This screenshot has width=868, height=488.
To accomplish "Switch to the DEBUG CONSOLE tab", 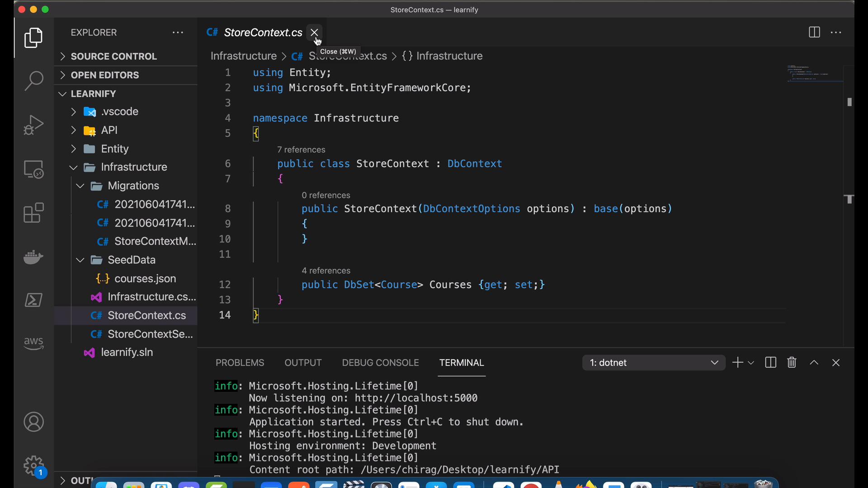I will (380, 363).
